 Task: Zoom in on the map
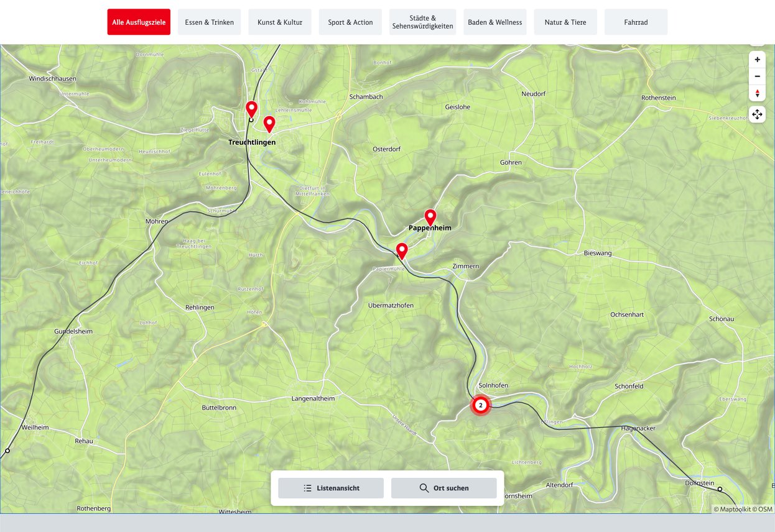[x=757, y=60]
